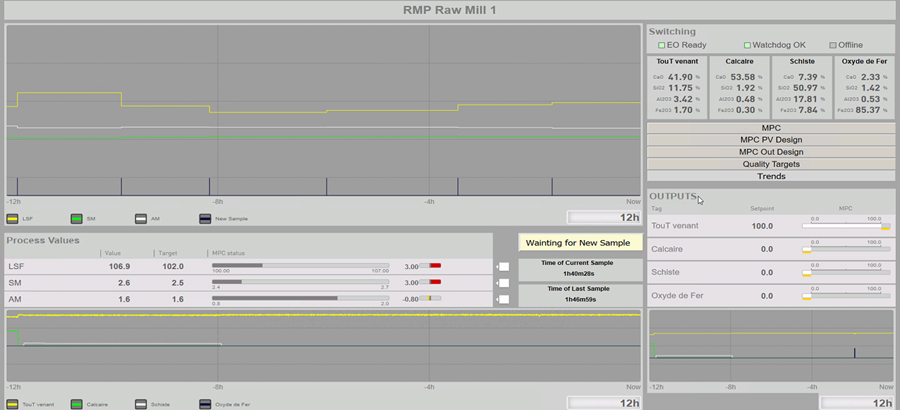Click the TouT venant MPC output slider
The width and height of the screenshot is (900, 410).
846,227
